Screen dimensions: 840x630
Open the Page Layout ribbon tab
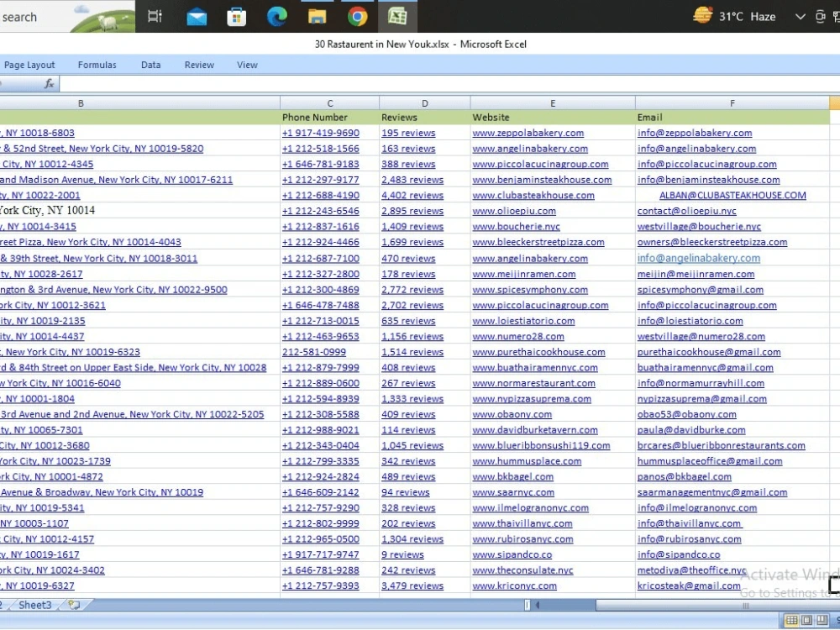(29, 65)
